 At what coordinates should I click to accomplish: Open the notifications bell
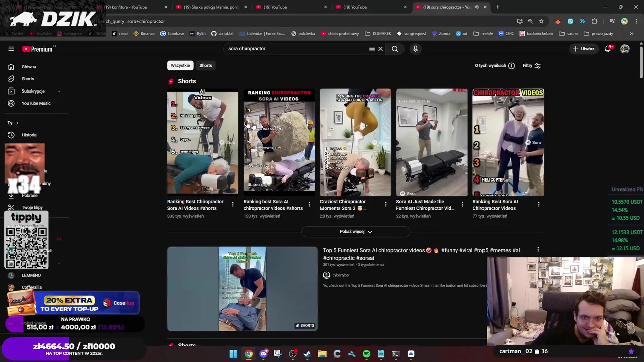608,49
